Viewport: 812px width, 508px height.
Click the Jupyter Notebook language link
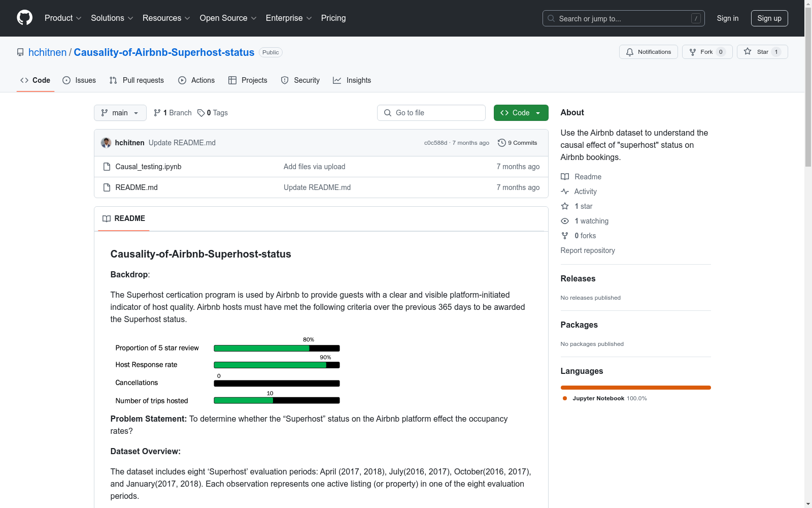point(605,398)
